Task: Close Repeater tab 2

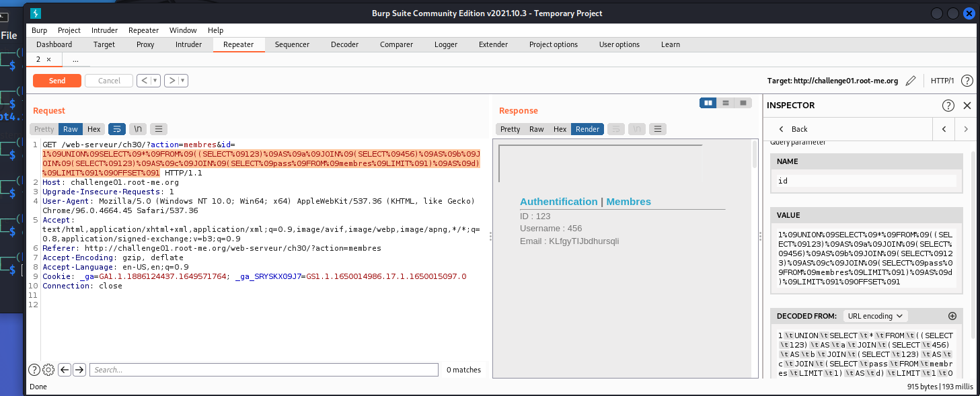Action: pos(48,60)
